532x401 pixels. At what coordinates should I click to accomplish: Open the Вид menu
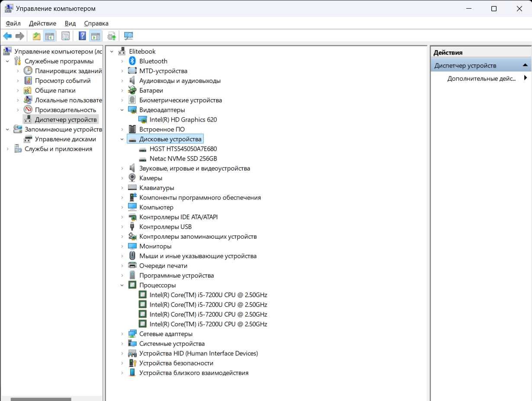point(70,23)
